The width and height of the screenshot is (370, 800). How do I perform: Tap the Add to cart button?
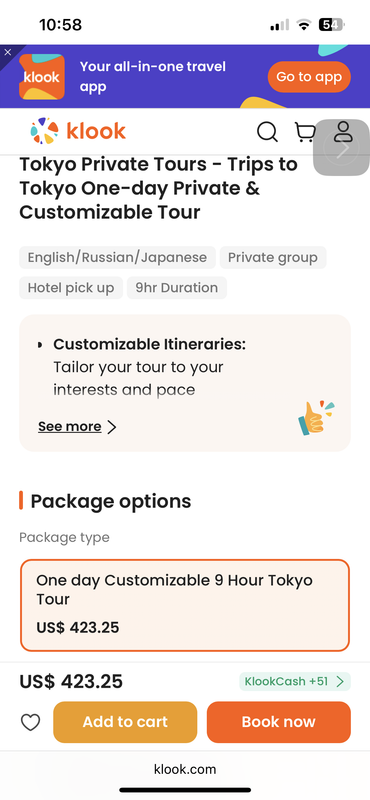[x=125, y=722]
